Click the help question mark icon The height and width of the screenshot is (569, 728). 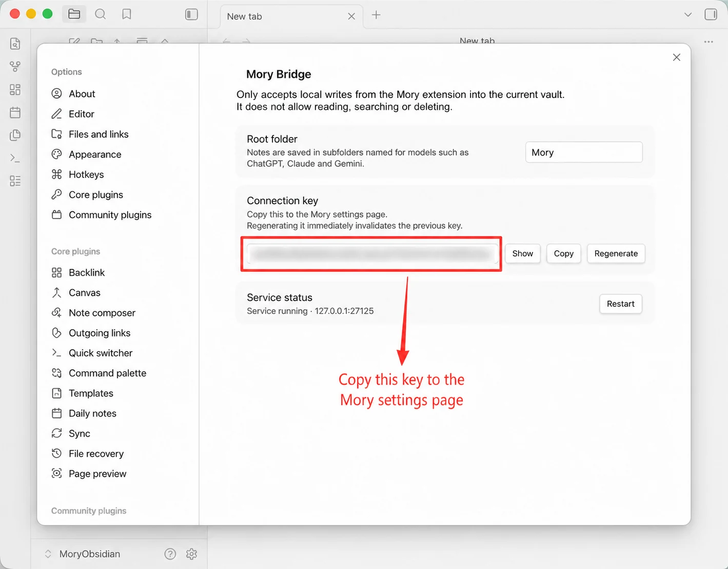[170, 554]
